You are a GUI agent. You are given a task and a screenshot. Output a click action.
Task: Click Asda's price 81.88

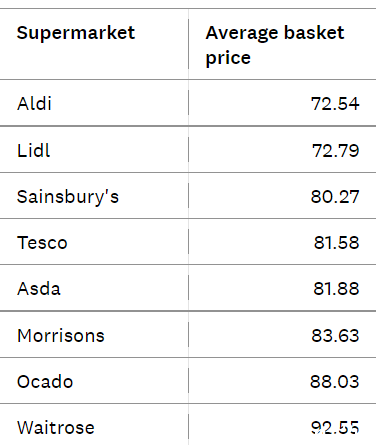click(336, 288)
